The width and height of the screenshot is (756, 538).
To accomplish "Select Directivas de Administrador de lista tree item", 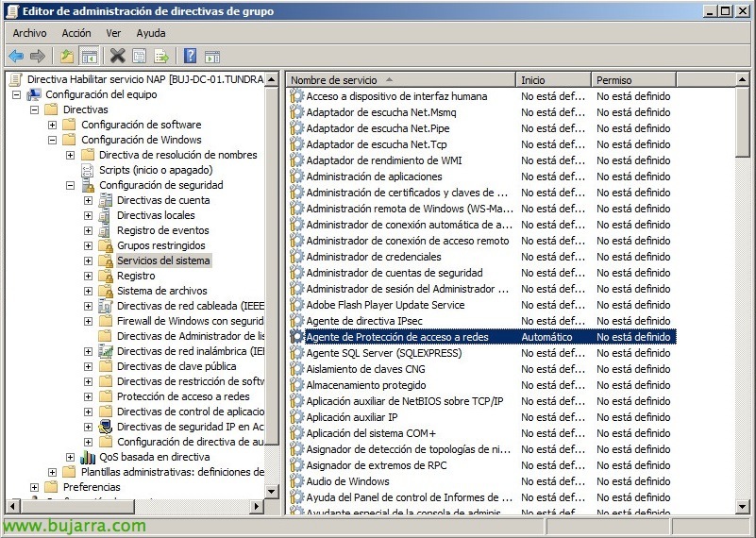I will tap(191, 336).
